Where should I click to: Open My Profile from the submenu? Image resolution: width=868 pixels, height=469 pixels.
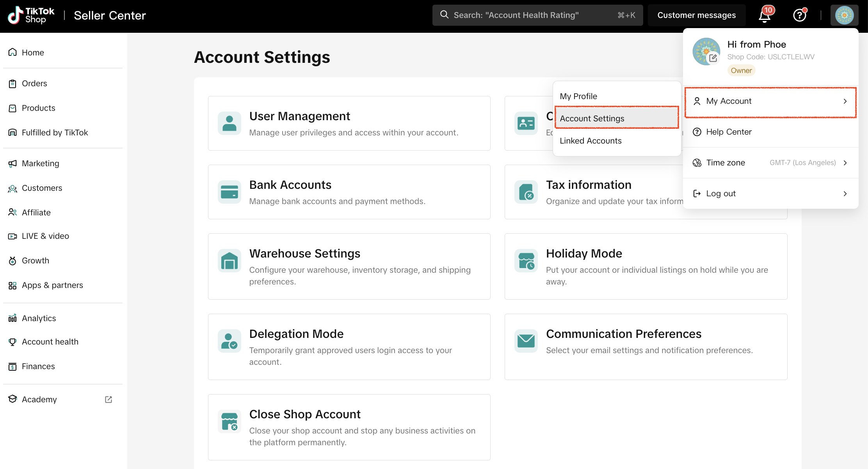[x=578, y=96]
